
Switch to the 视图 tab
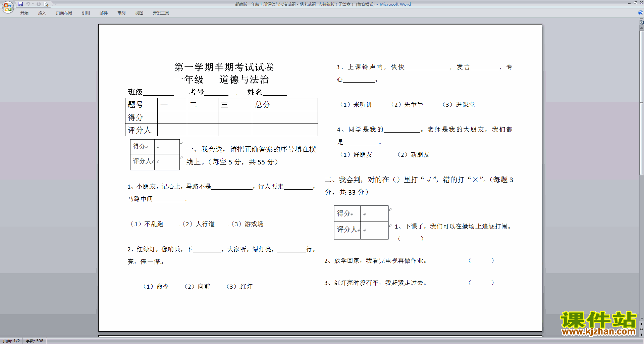pyautogui.click(x=139, y=13)
